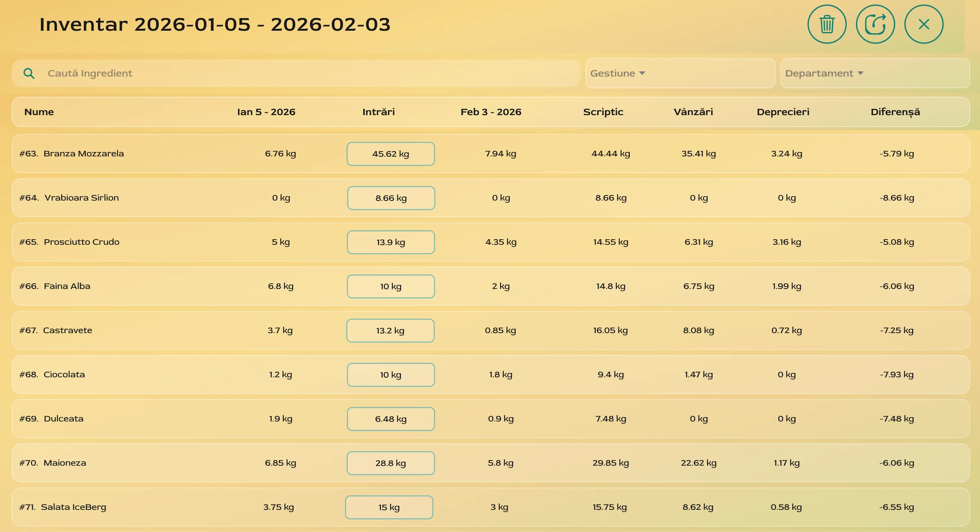The image size is (980, 532).
Task: Edit Maioneza intrări 28.8 kg field
Action: pyautogui.click(x=390, y=463)
